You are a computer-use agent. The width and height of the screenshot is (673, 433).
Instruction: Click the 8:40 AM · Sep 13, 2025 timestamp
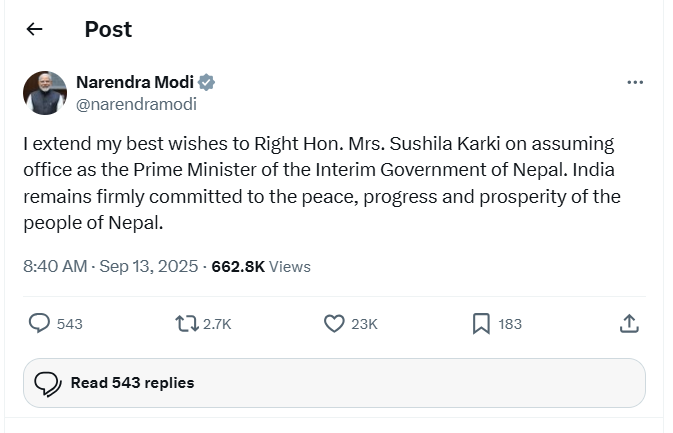point(112,266)
